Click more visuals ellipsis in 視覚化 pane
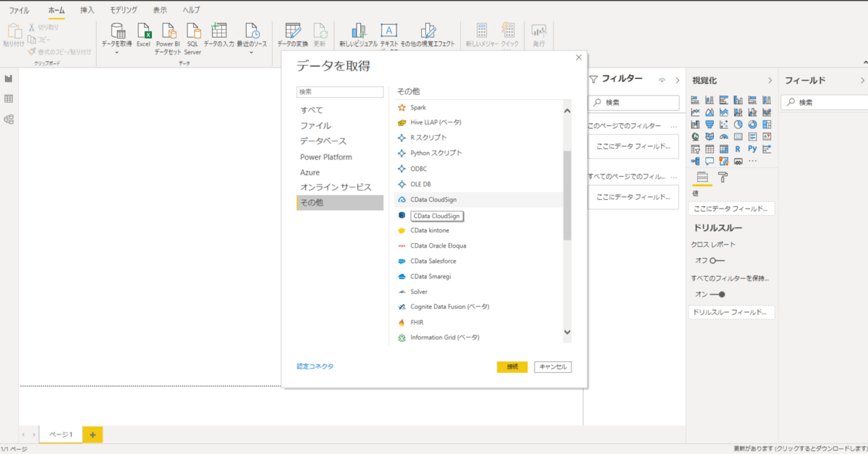The height and width of the screenshot is (454, 868). pyautogui.click(x=752, y=161)
